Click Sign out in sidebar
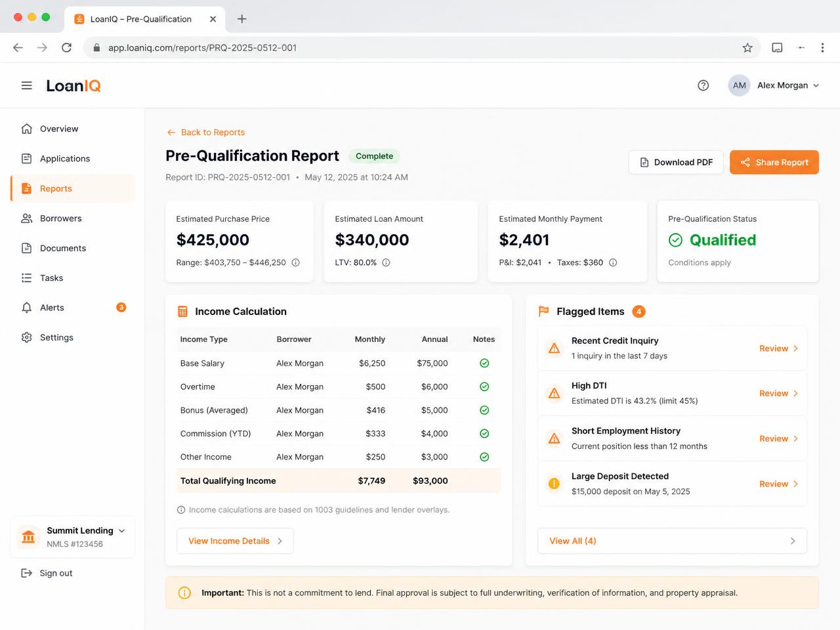Image resolution: width=840 pixels, height=630 pixels. click(x=47, y=574)
